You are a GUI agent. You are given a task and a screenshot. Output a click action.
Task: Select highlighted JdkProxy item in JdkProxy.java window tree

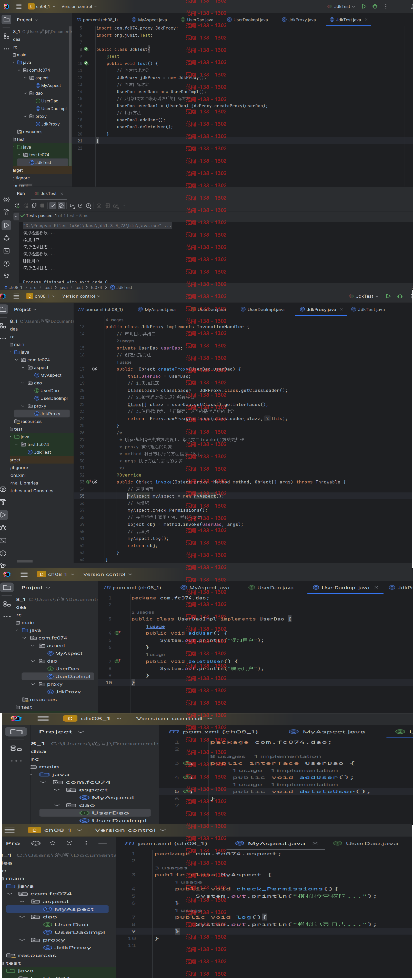coord(42,414)
